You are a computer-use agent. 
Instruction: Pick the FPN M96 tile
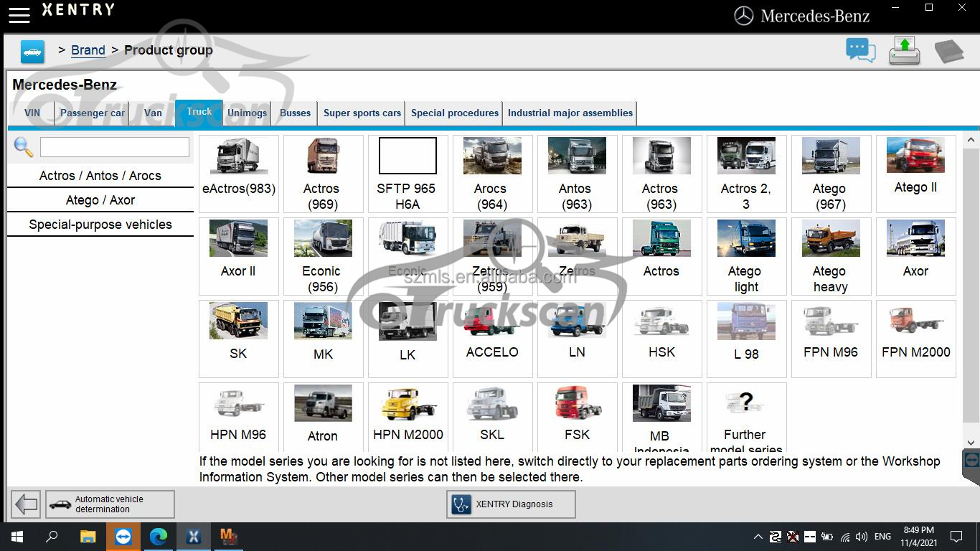(x=831, y=339)
